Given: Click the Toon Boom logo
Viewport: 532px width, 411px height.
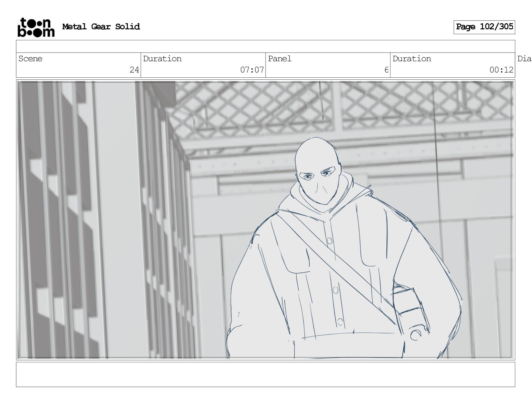Looking at the screenshot, I should click(x=36, y=27).
